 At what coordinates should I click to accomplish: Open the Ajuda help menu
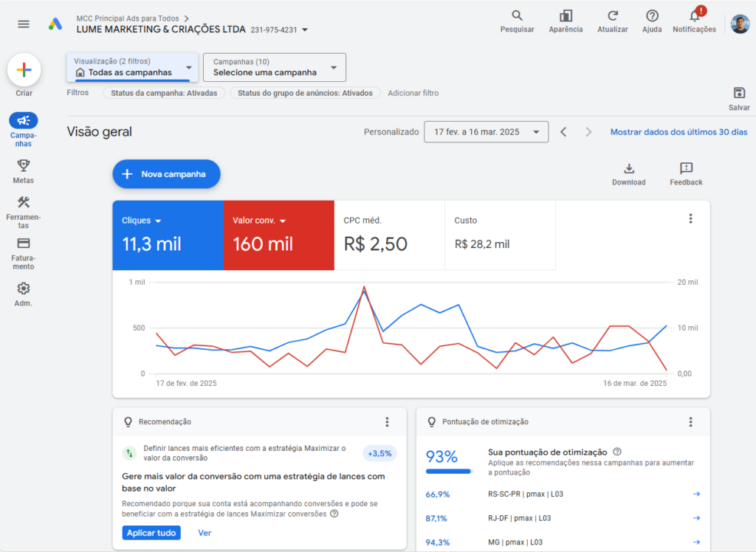click(652, 16)
